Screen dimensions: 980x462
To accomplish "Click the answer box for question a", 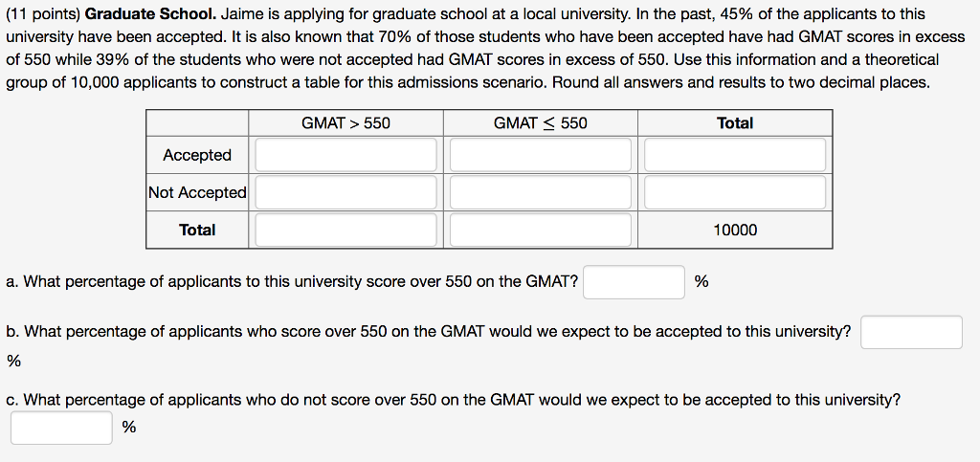I will (635, 282).
